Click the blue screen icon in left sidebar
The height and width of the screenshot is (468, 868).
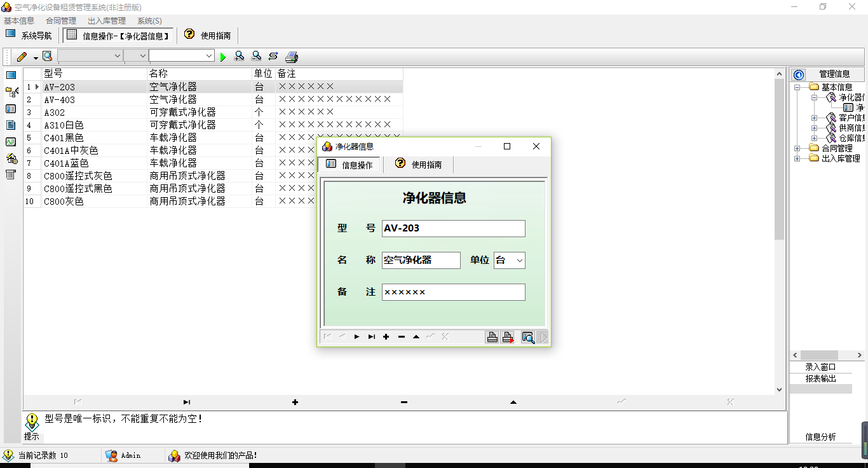coord(11,75)
